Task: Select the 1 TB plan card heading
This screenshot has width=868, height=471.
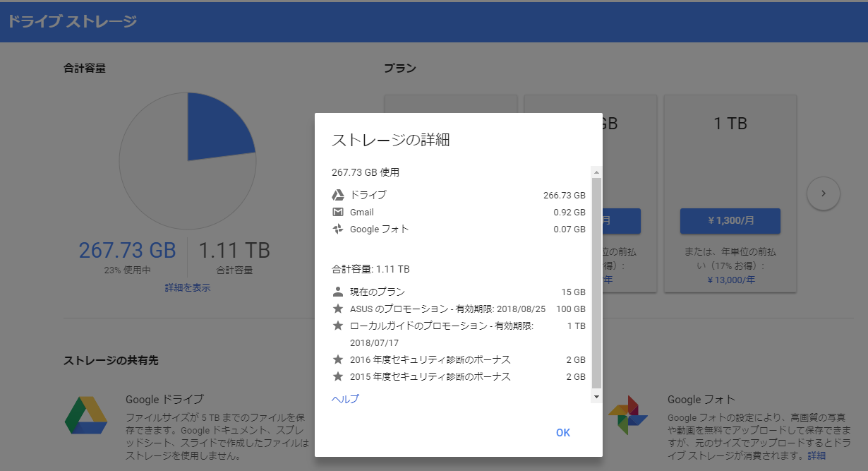Action: tap(730, 124)
